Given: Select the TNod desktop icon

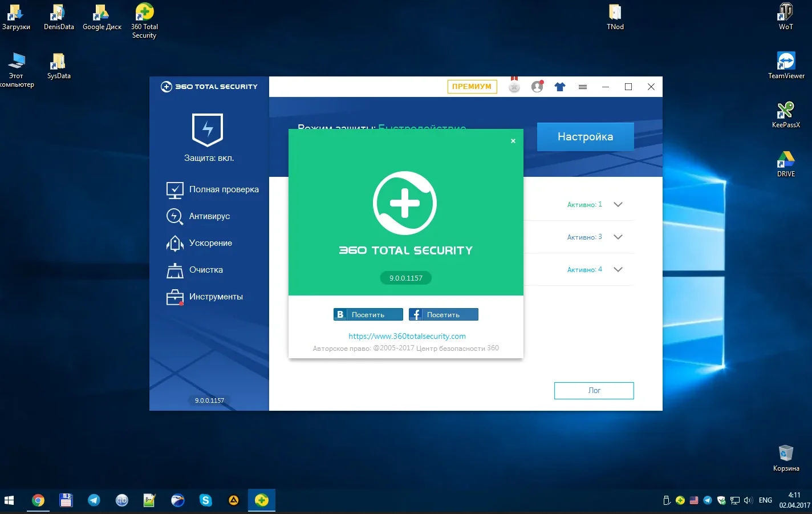Looking at the screenshot, I should tap(615, 17).
